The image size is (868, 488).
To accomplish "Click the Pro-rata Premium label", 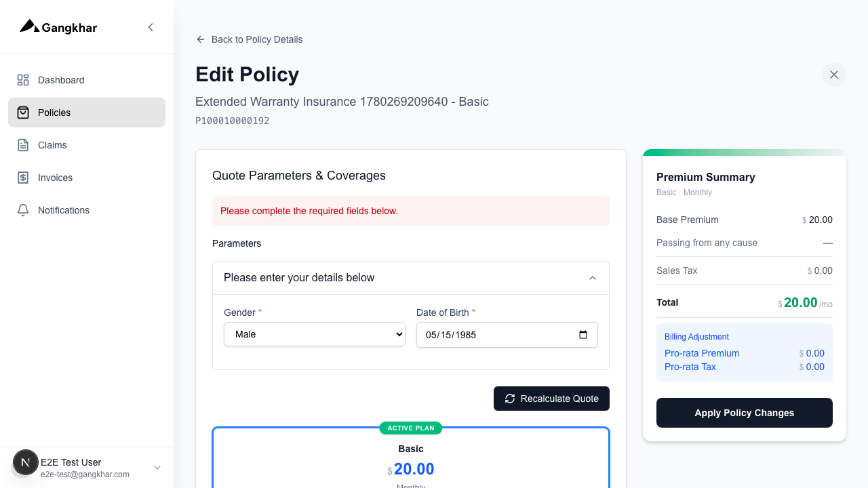I will (x=702, y=353).
